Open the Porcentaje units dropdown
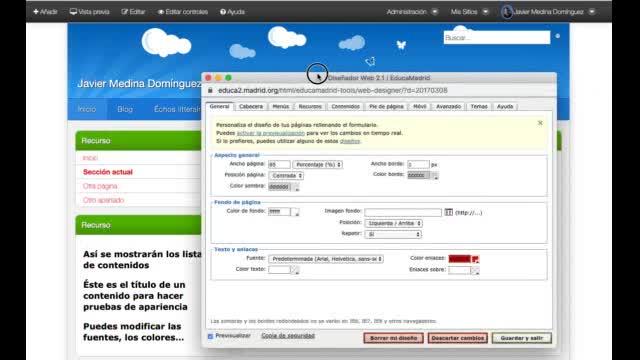 (318, 164)
